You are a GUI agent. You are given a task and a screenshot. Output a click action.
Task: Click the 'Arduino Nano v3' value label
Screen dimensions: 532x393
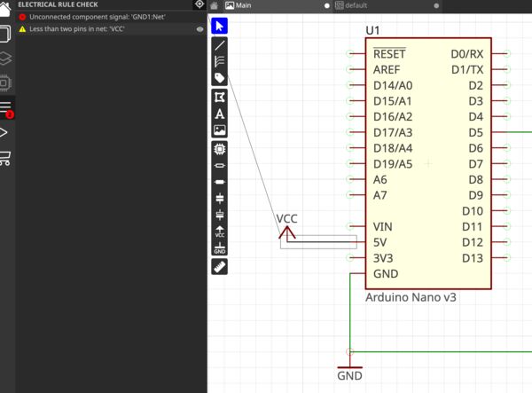click(411, 297)
